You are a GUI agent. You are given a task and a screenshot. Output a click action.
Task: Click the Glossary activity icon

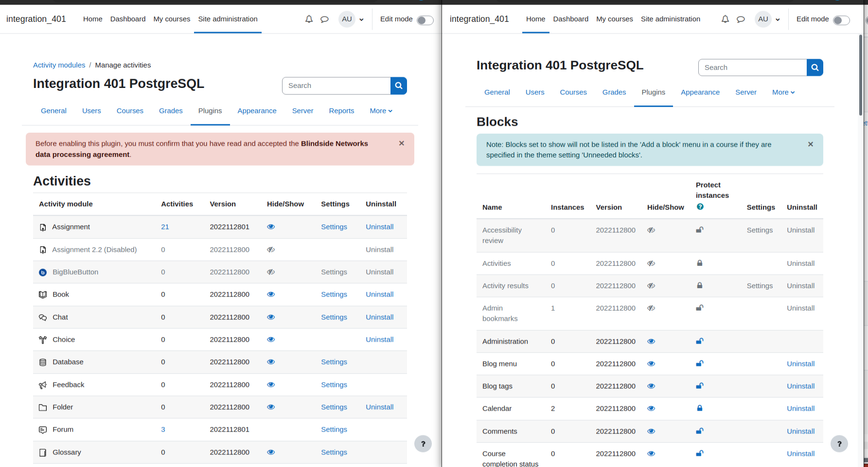[43, 452]
